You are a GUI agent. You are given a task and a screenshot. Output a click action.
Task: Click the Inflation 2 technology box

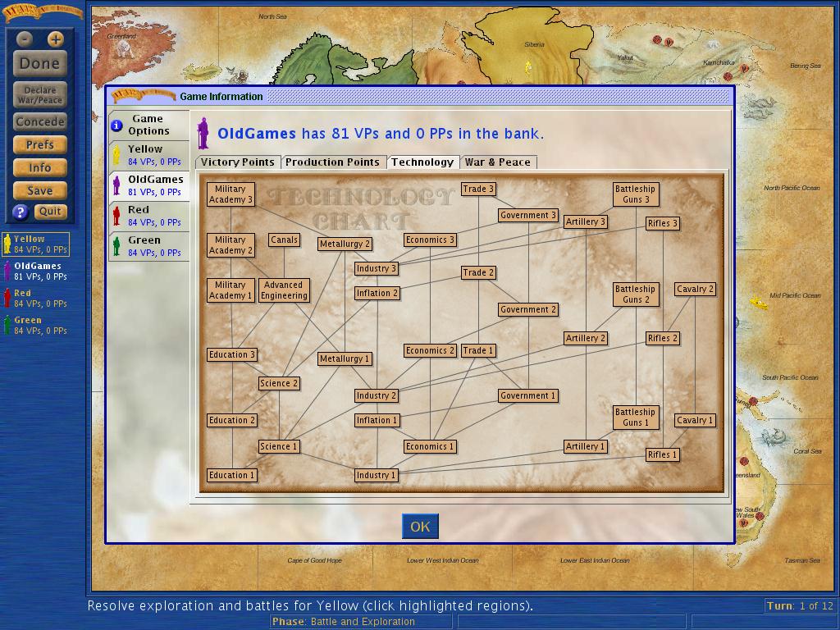[x=377, y=294]
